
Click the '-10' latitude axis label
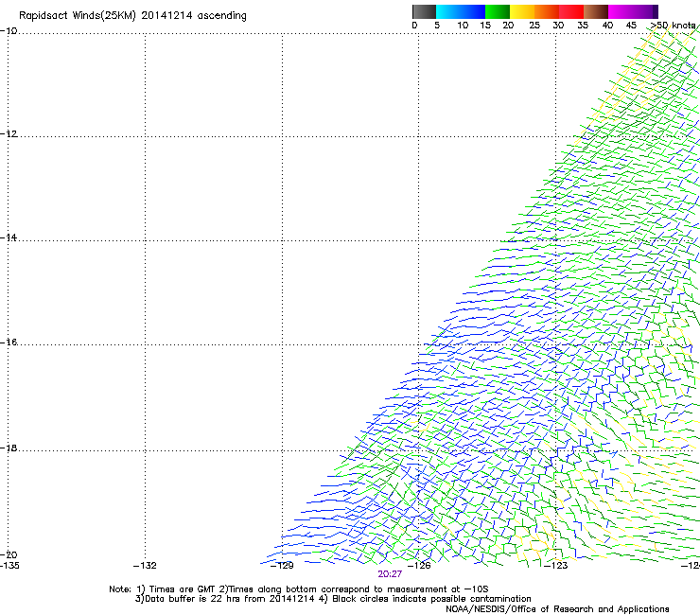click(x=9, y=31)
